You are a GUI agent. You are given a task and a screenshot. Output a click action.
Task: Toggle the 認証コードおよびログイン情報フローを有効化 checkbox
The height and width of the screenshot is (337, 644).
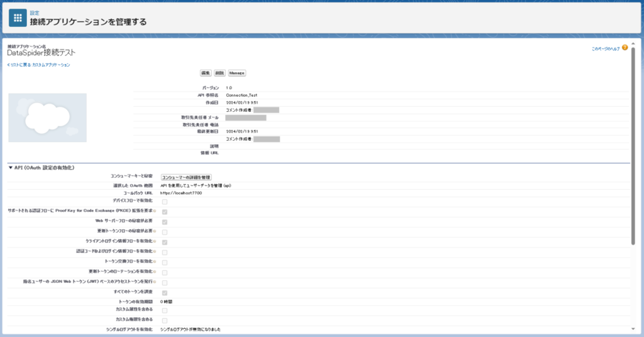coord(165,253)
